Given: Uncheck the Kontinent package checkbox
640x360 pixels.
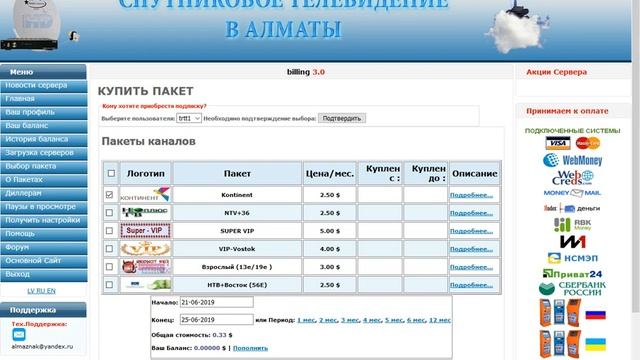Looking at the screenshot, I should pyautogui.click(x=109, y=195).
